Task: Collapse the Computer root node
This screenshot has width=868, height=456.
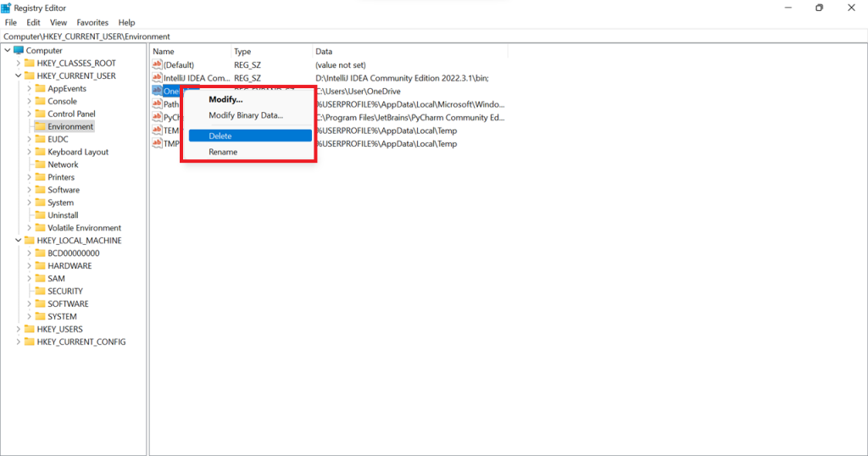Action: pos(7,50)
